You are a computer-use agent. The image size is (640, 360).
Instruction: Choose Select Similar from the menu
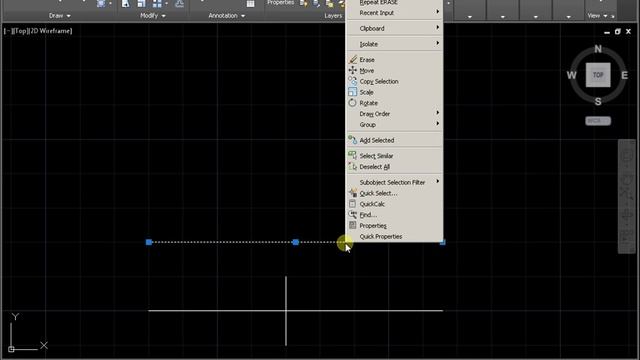[x=394, y=156]
